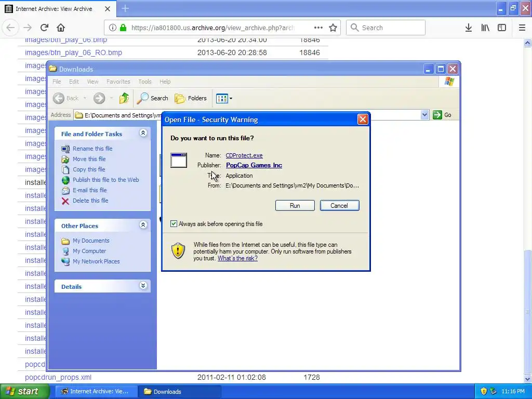The image size is (532, 399).
Task: Reload the Firefox page
Action: pos(44,28)
